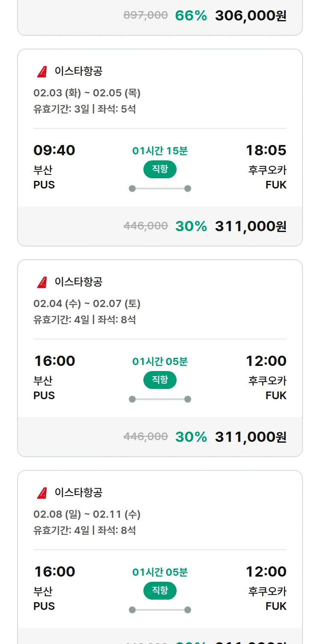Select the 306,000원 discounted price
The width and height of the screenshot is (320, 644).
point(250,16)
